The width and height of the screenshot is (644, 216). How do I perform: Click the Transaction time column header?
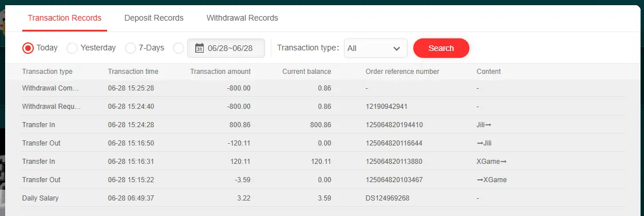[x=133, y=72]
